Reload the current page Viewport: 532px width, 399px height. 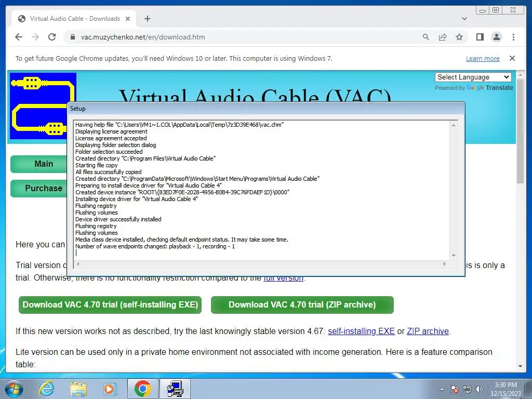[x=52, y=37]
